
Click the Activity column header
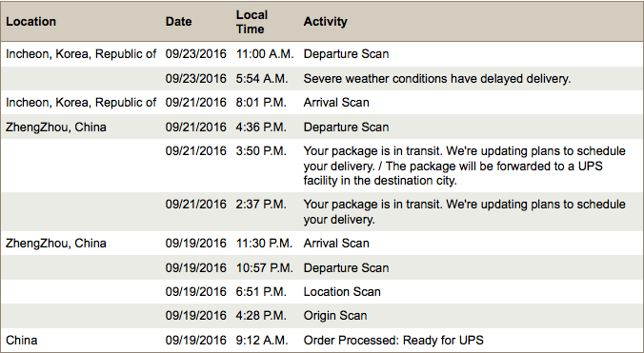tap(325, 21)
